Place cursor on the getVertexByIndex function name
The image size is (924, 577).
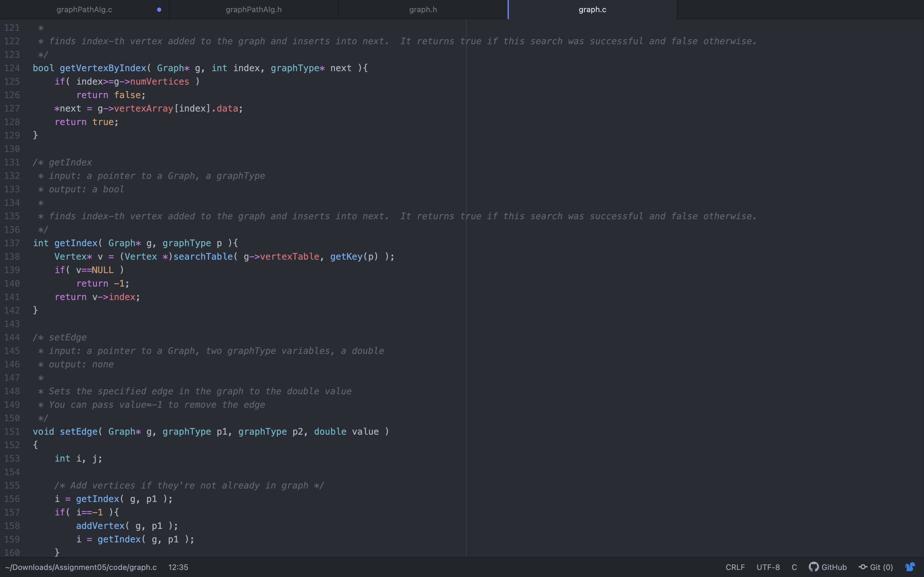(x=103, y=68)
